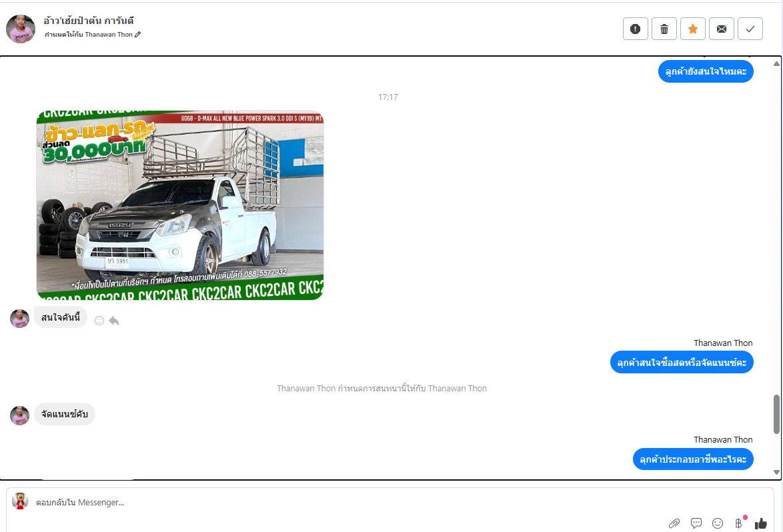Reply to 'สนใจคันนี้' message with arrow icon
The height and width of the screenshot is (532, 783).
[x=114, y=321]
